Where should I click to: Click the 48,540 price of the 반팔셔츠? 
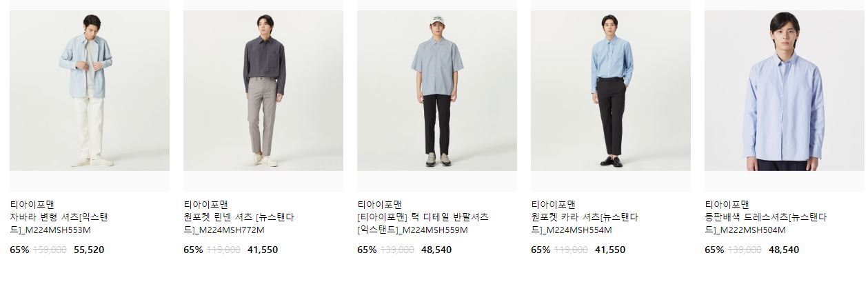[436, 250]
